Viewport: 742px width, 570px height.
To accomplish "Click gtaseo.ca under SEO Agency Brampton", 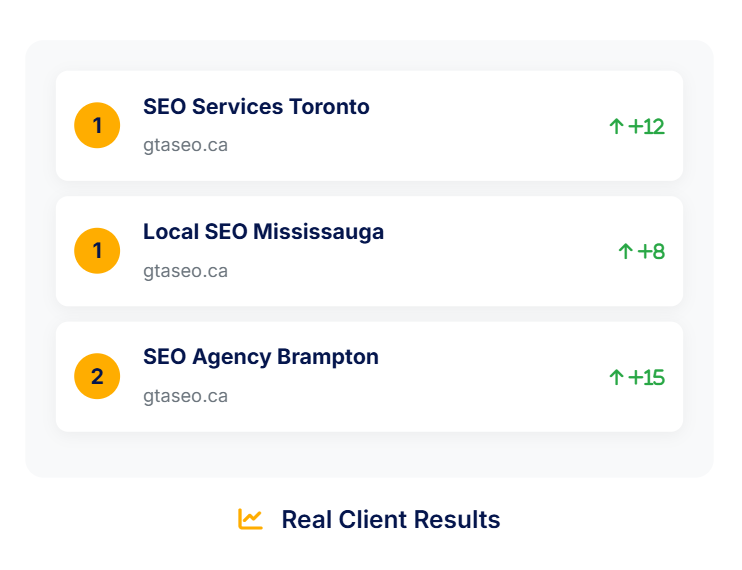I will click(185, 396).
